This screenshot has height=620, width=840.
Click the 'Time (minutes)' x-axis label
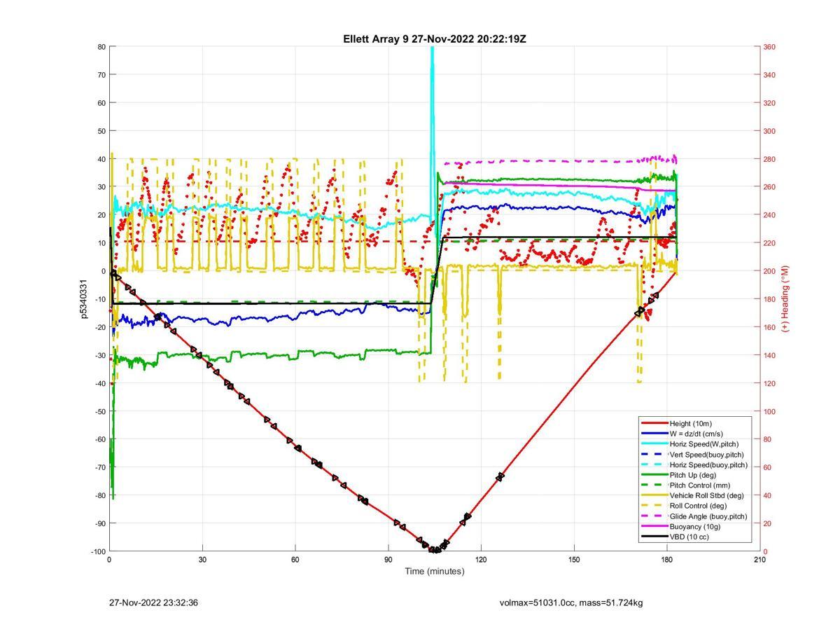click(434, 572)
